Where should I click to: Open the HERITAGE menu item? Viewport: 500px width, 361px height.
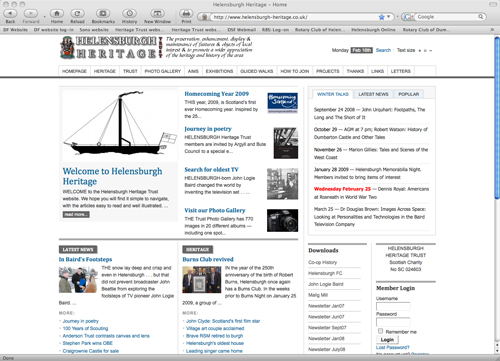pyautogui.click(x=105, y=71)
